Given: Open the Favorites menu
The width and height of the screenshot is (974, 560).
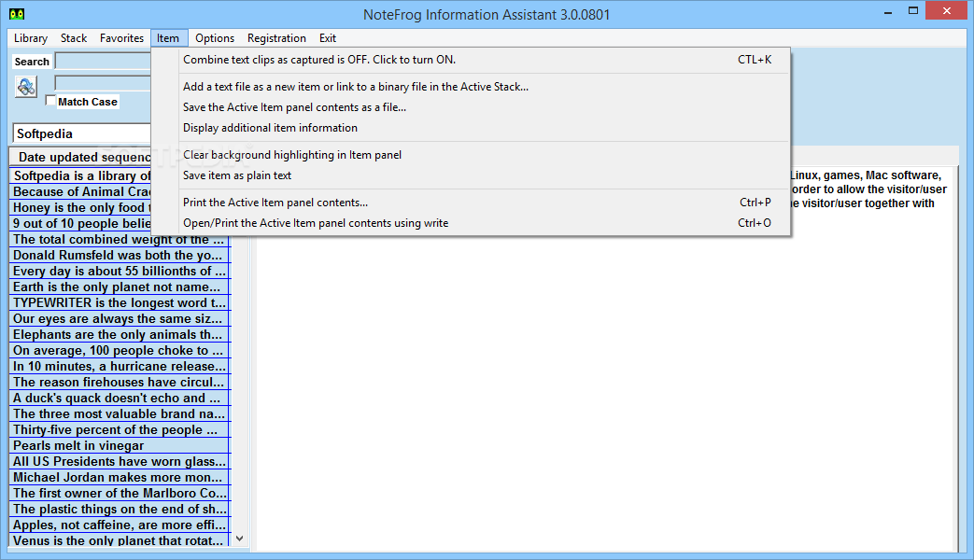Looking at the screenshot, I should pyautogui.click(x=121, y=38).
